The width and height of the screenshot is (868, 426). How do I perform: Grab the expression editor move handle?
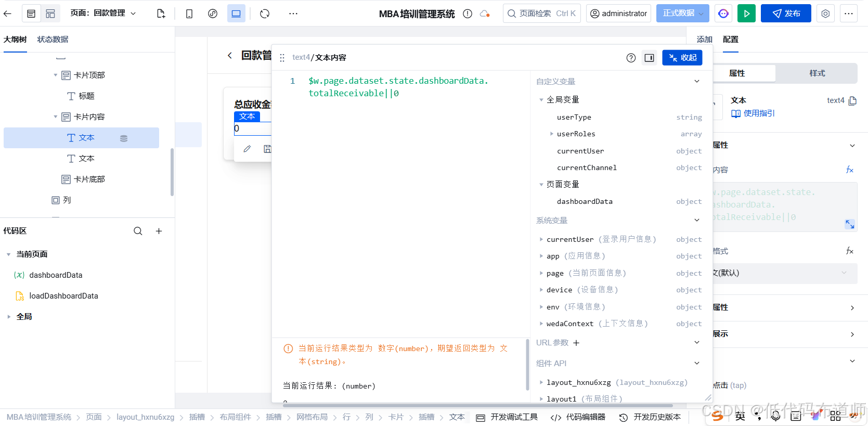[x=282, y=58]
